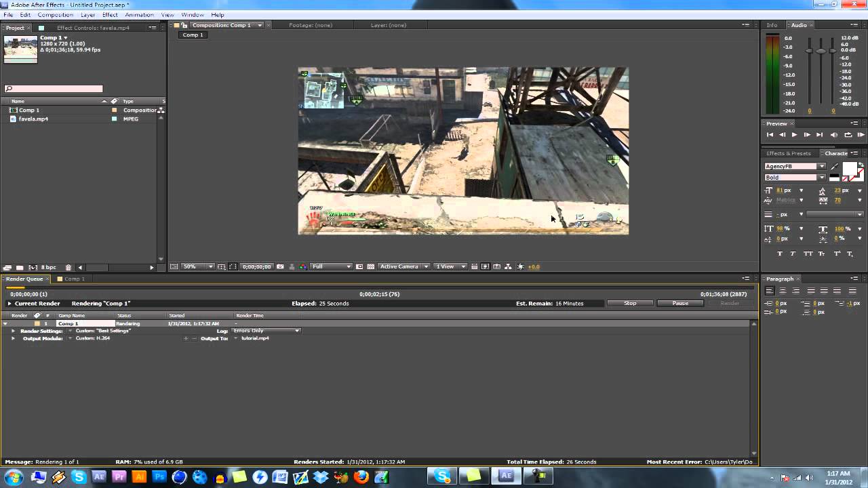This screenshot has width=868, height=488.
Task: Switch to the Effects & Presets tab
Action: [789, 153]
